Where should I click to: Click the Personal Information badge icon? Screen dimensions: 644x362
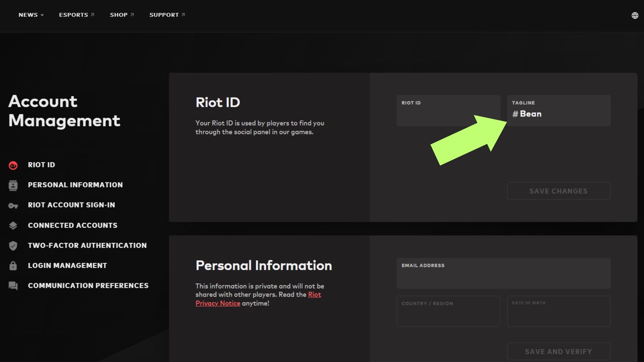[x=13, y=185]
